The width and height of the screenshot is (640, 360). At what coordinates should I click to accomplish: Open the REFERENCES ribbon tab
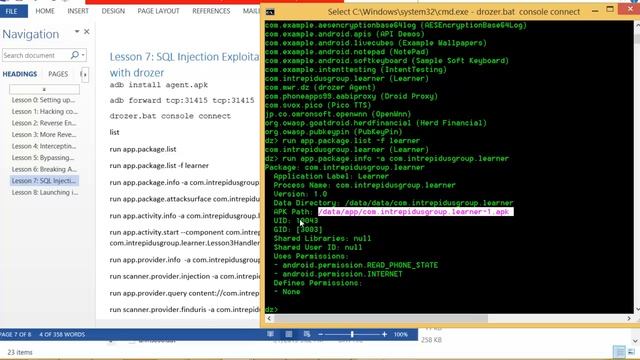point(211,11)
